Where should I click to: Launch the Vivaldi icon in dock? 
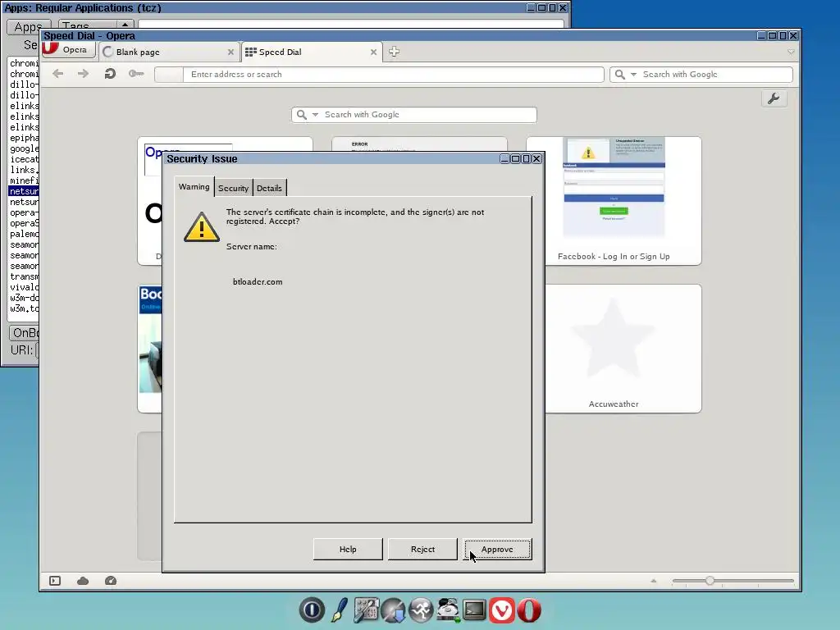point(502,610)
